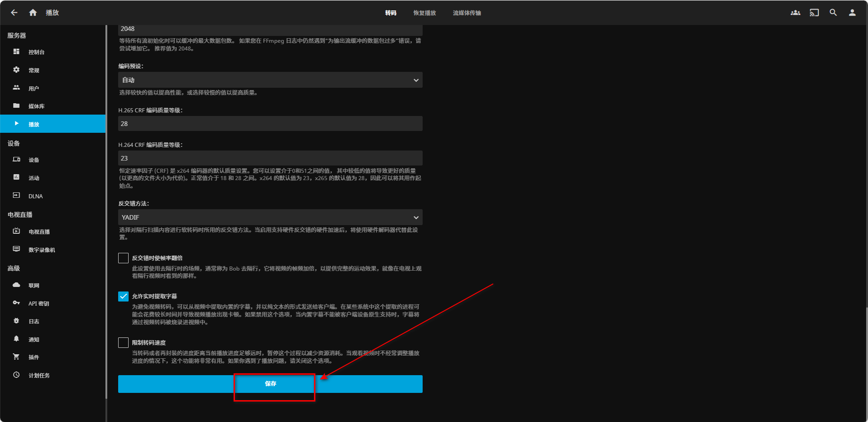The height and width of the screenshot is (422, 868).
Task: Uncheck 允许实时提取字幕 checkbox
Action: coord(123,296)
